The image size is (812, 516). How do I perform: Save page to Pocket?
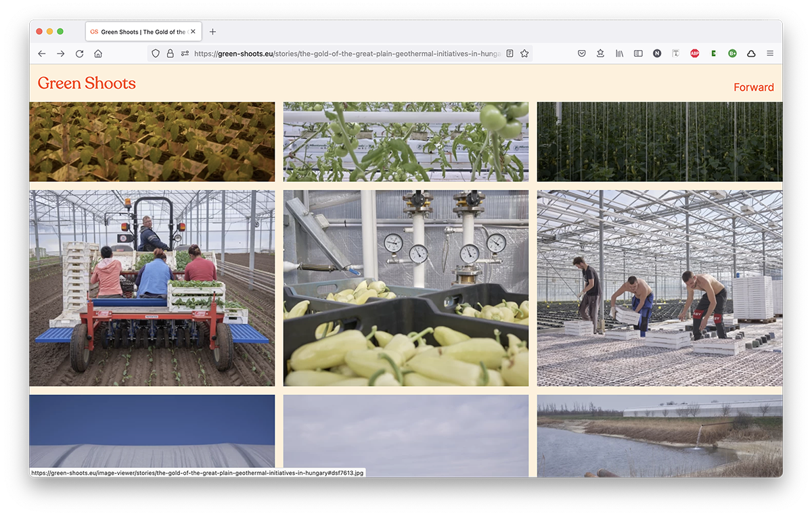[x=581, y=53]
